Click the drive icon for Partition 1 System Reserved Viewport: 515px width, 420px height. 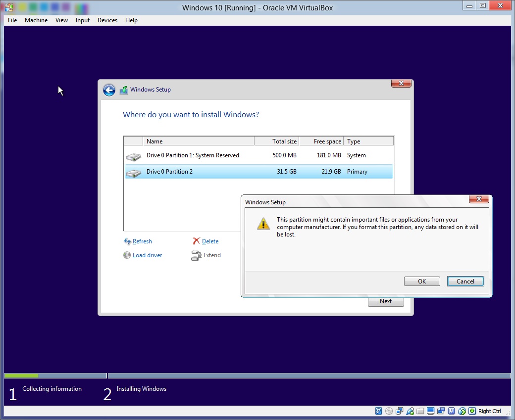point(133,156)
